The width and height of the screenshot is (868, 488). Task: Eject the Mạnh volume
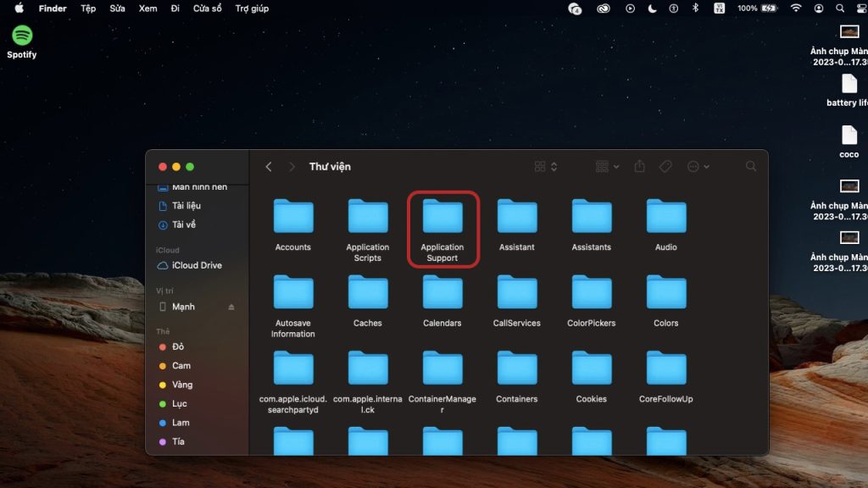[x=231, y=307]
